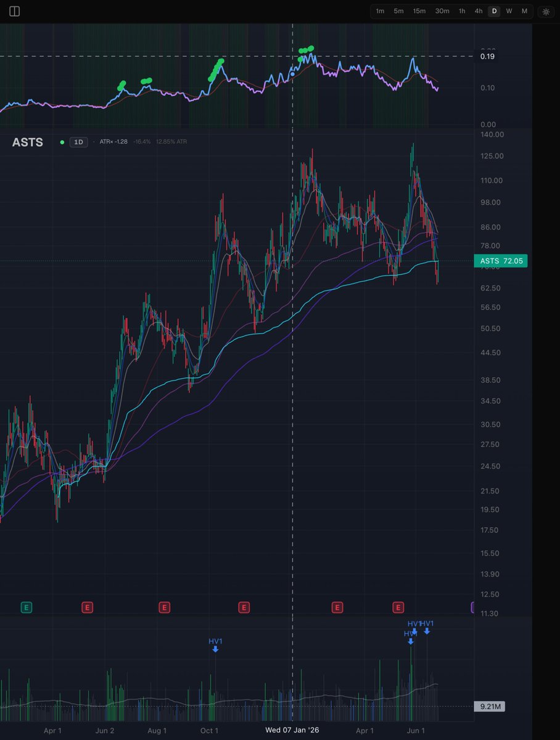Click the Oct 1 date axis label
The image size is (560, 740).
click(209, 731)
